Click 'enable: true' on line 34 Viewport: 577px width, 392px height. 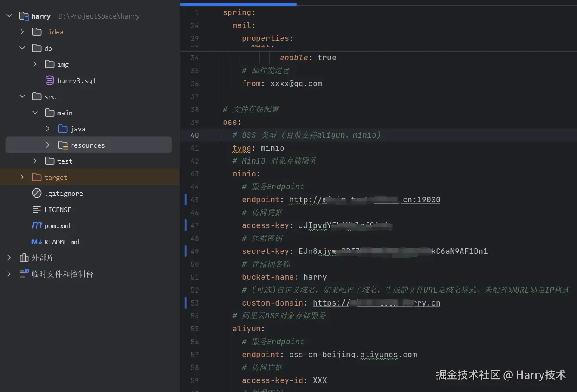(308, 58)
